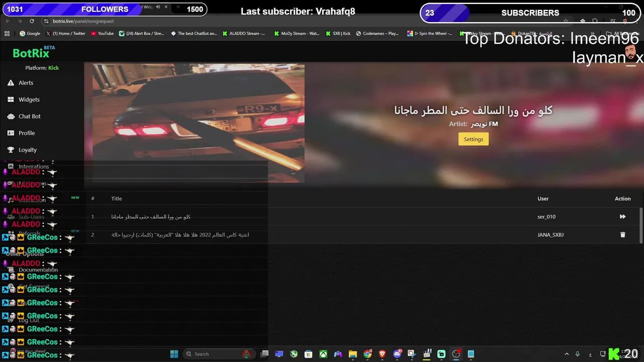Image resolution: width=644 pixels, height=362 pixels.
Task: Open Microsoft Store from the taskbar
Action: point(308,354)
